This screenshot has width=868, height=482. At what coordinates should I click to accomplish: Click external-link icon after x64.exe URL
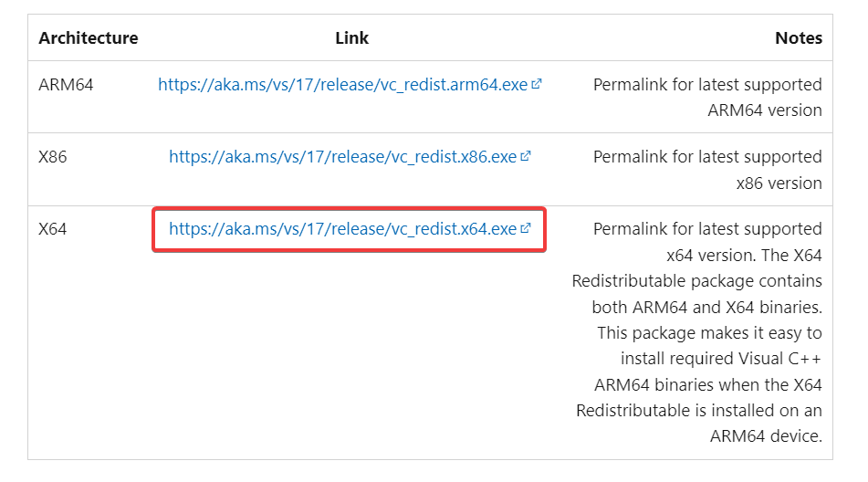[x=526, y=228]
